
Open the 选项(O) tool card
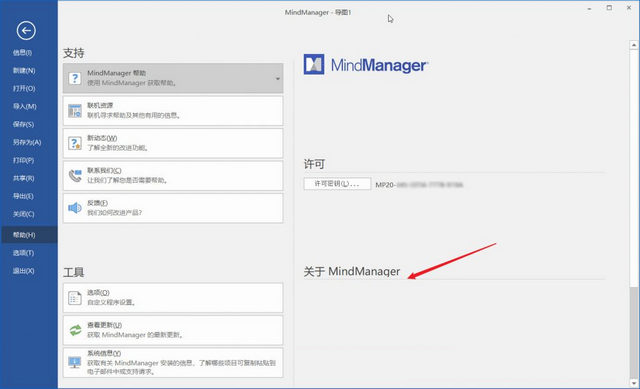(173, 298)
